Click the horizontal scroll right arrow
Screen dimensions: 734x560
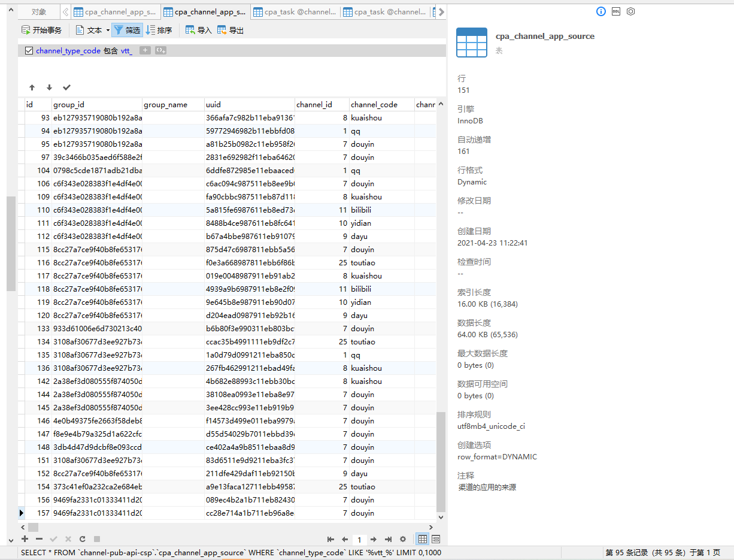[432, 527]
